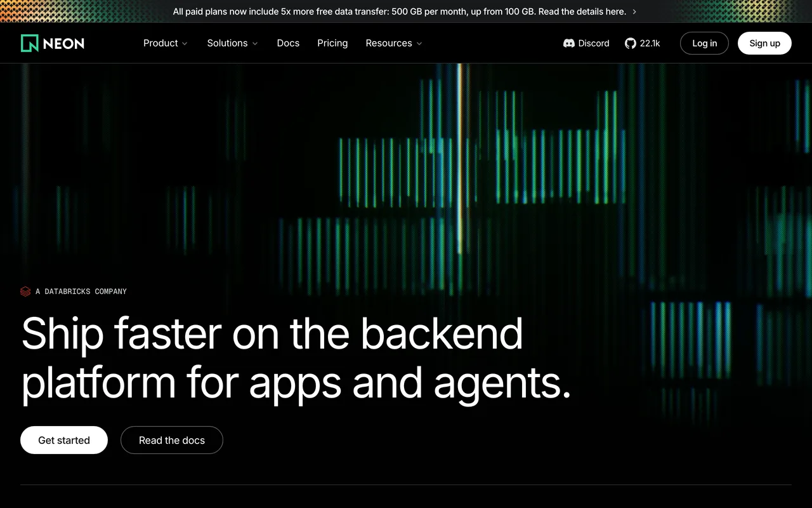Click the NEON wordmark text
This screenshot has width=812, height=508.
coord(63,43)
